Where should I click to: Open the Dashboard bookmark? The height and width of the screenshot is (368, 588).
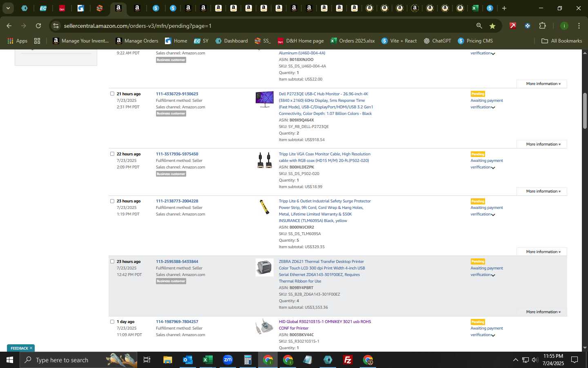click(232, 41)
